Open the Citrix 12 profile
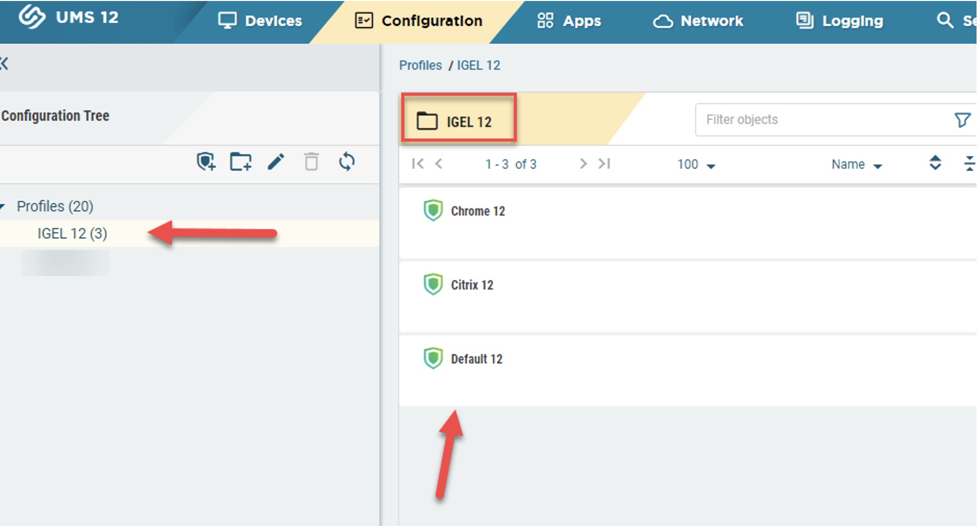The width and height of the screenshot is (980, 526). (472, 285)
